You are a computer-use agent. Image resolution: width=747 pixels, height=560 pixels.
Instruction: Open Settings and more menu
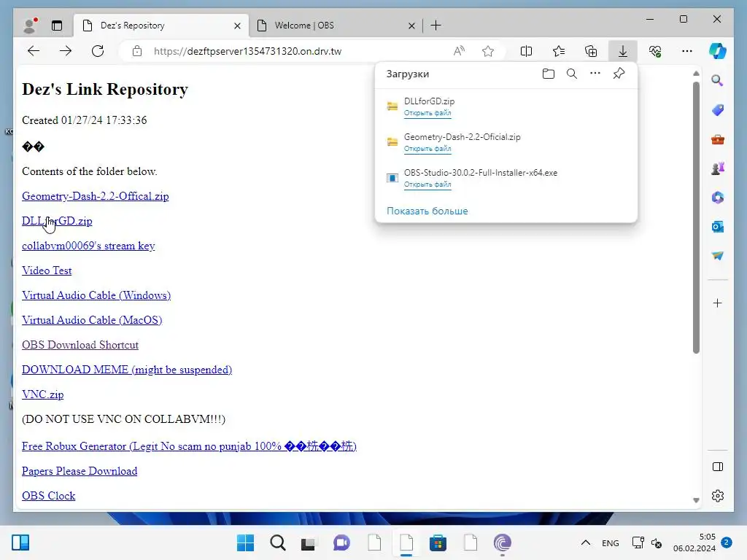click(687, 51)
